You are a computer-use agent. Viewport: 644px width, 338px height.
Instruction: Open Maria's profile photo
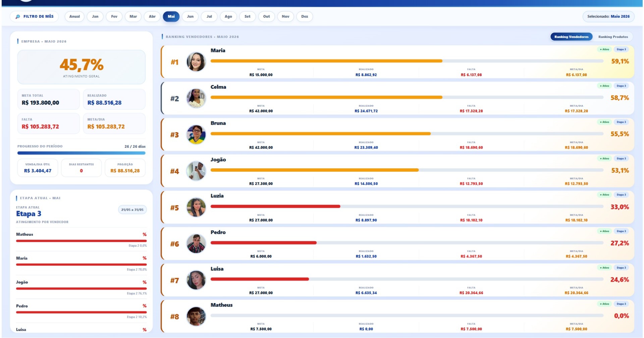click(x=196, y=62)
